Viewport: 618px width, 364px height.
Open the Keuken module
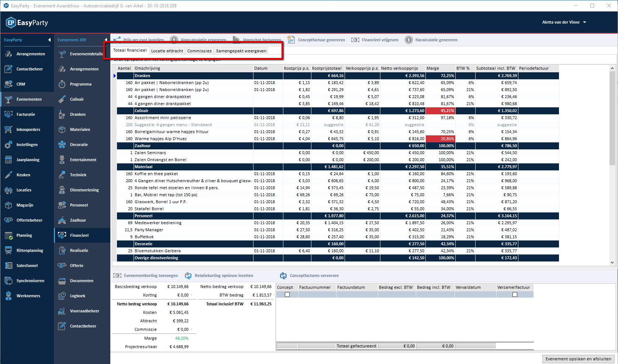tap(27, 175)
